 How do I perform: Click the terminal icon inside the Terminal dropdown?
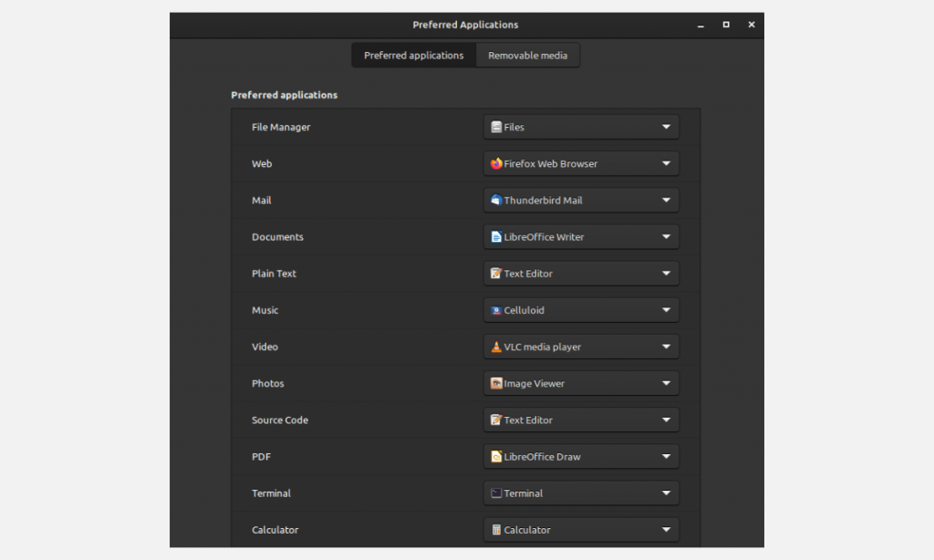tap(496, 493)
